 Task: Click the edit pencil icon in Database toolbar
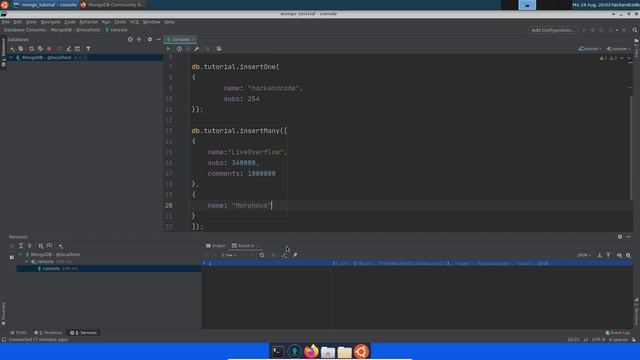click(x=69, y=49)
